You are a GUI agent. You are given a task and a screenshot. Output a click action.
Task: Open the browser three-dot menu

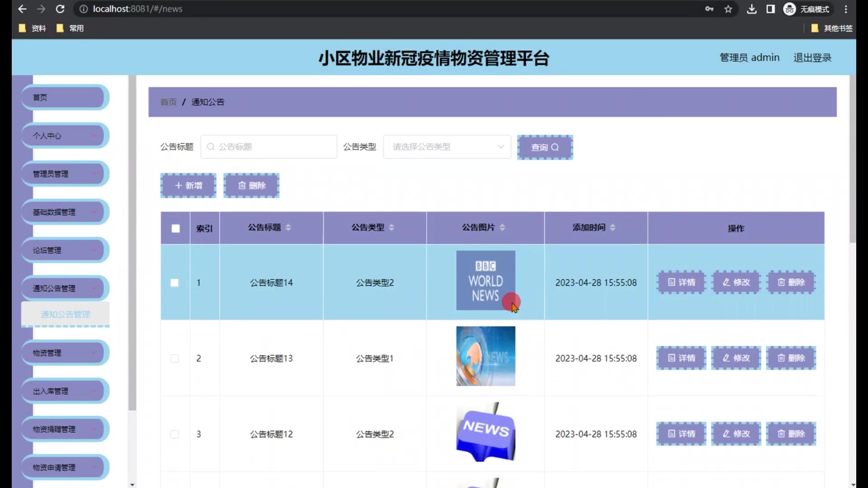click(x=846, y=9)
